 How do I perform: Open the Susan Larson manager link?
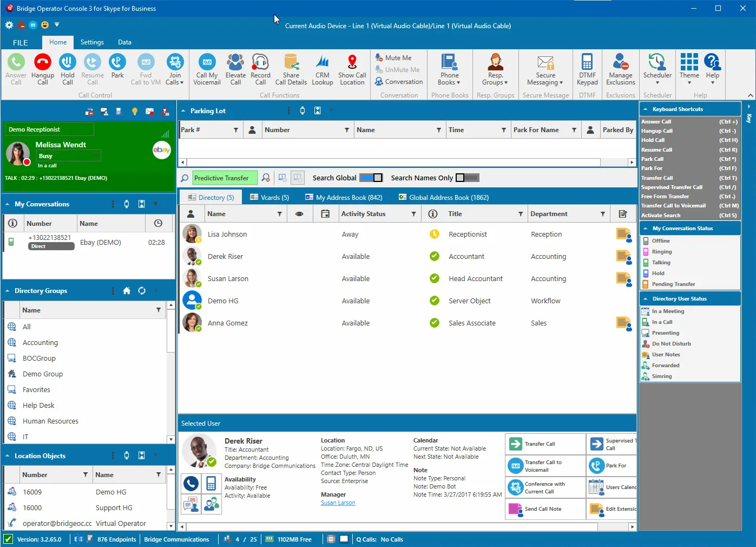pos(338,503)
